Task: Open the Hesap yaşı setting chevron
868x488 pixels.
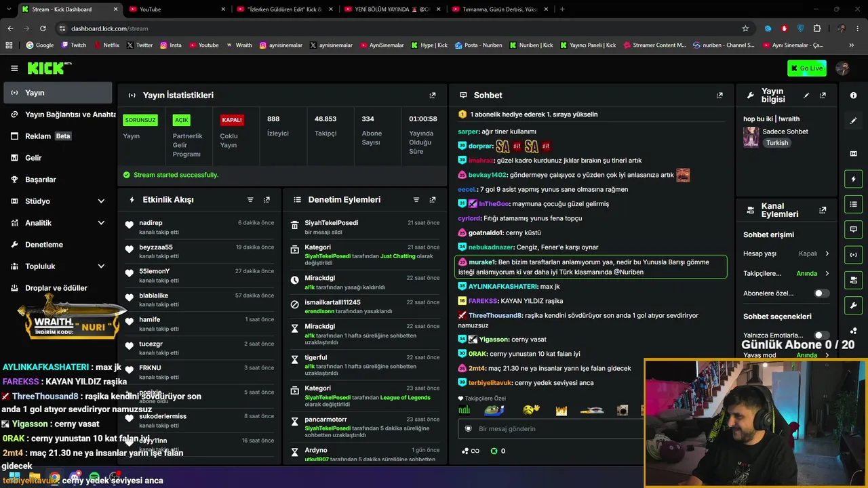Action: click(827, 253)
